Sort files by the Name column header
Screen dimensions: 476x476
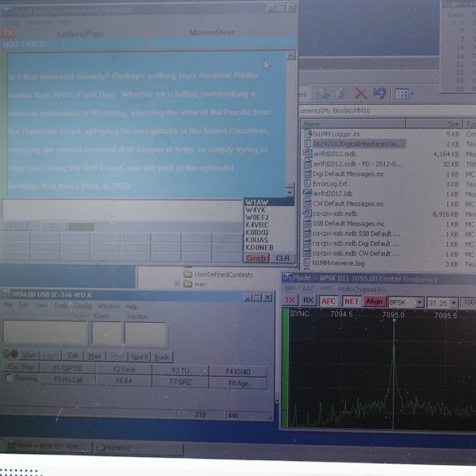353,124
